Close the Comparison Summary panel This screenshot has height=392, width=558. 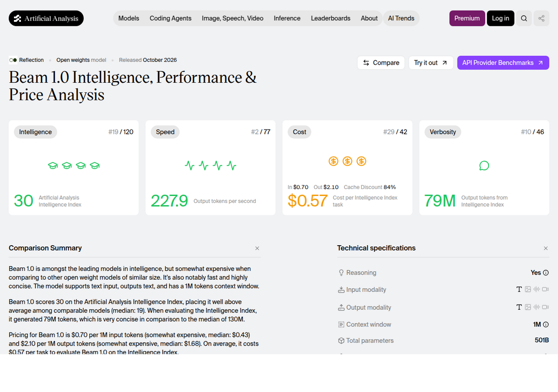pos(257,248)
